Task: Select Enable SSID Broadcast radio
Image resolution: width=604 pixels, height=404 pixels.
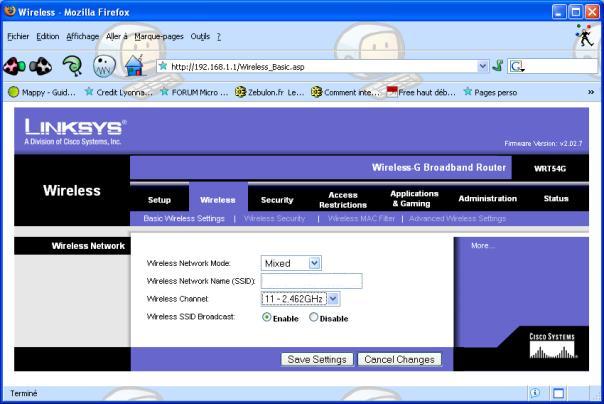Action: pos(267,317)
